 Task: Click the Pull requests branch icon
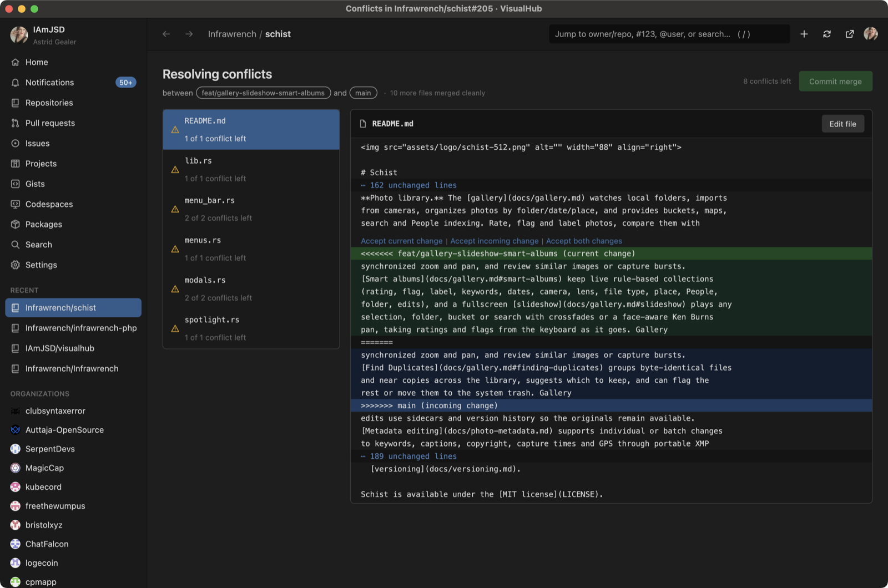coord(16,123)
